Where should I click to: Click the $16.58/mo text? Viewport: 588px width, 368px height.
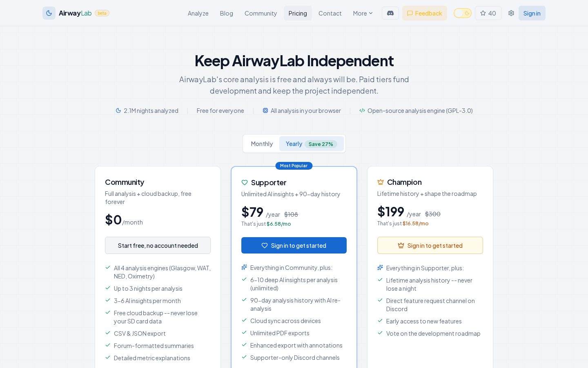[416, 223]
